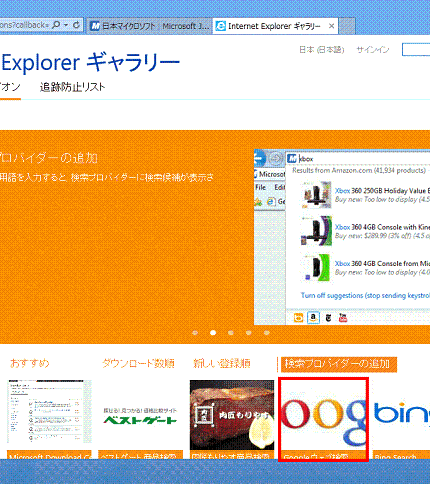The image size is (430, 484).
Task: Select the third carousel dot indicator
Action: click(231, 333)
